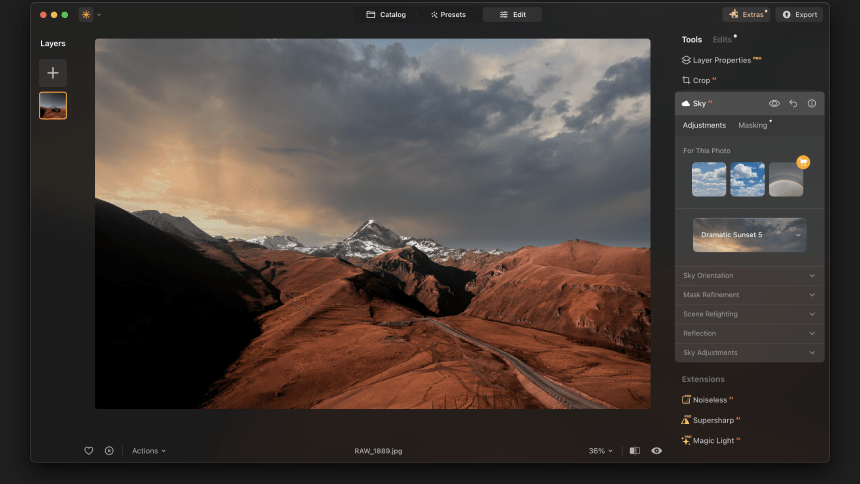Open the Dramatic Sunset 5 sky dropdown
The image size is (860, 484).
(749, 235)
